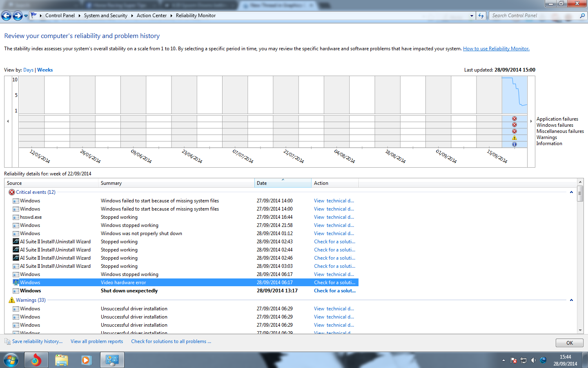Select Reliability Monitor breadcrumb

coord(196,16)
